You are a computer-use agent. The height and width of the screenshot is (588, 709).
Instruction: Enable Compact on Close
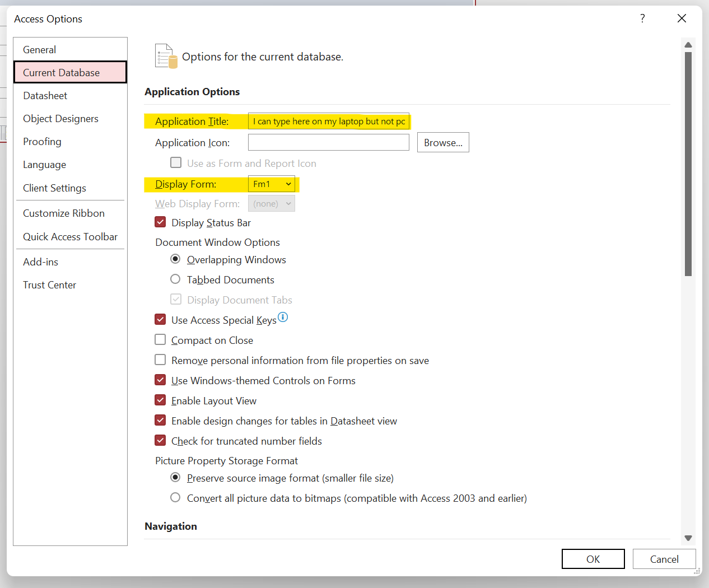coord(160,339)
